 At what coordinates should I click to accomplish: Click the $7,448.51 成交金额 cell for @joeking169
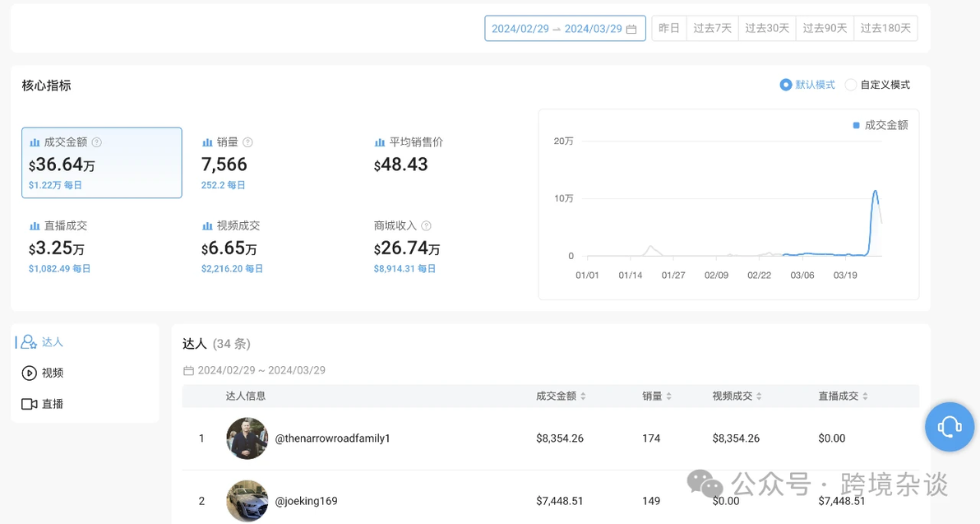(x=559, y=501)
